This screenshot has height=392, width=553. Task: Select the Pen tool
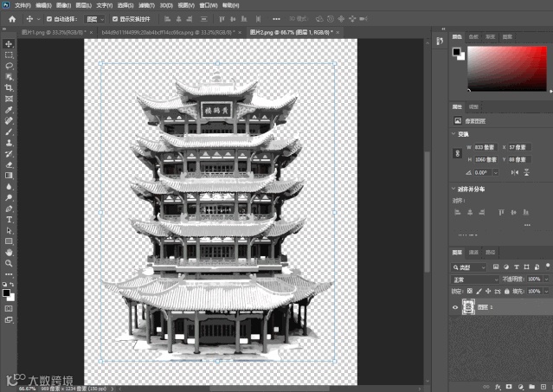click(x=9, y=209)
